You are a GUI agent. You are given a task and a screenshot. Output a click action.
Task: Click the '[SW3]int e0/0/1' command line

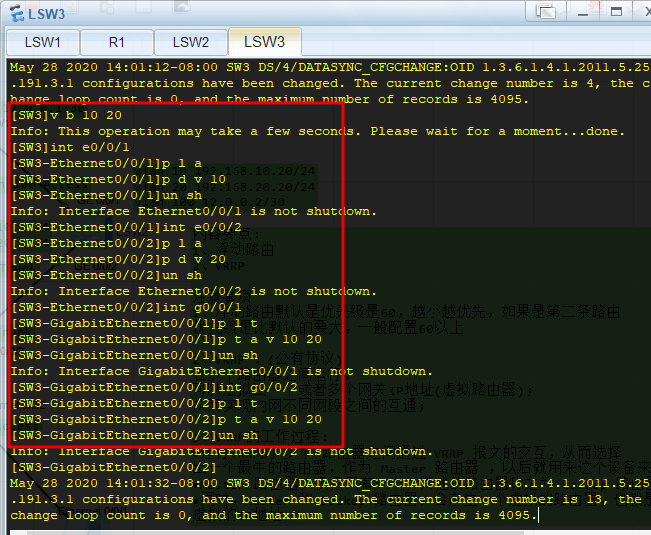70,147
